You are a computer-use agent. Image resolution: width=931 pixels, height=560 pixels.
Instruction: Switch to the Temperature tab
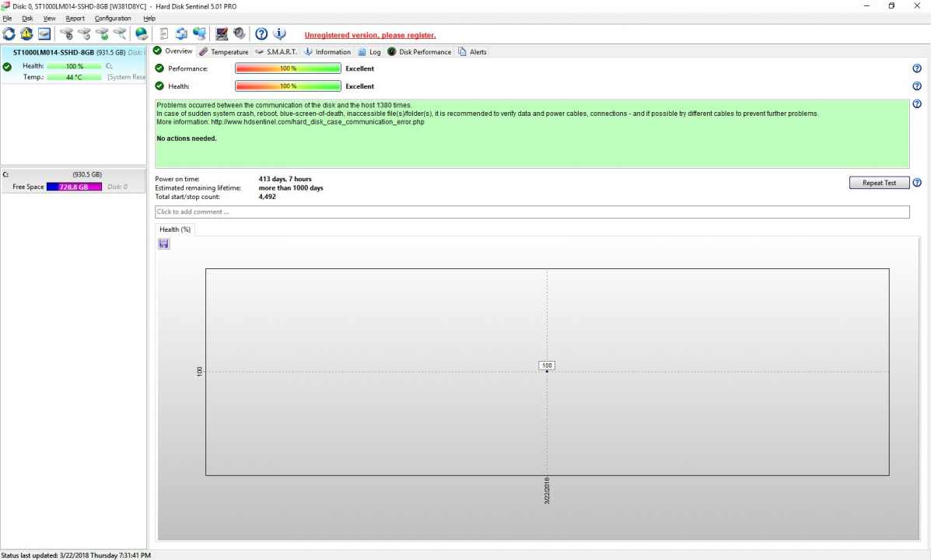click(x=224, y=51)
